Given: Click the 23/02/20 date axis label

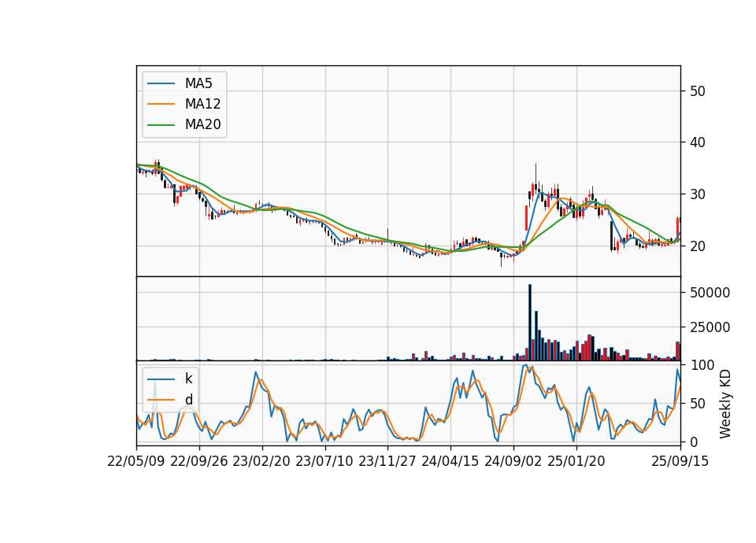Looking at the screenshot, I should tap(261, 461).
